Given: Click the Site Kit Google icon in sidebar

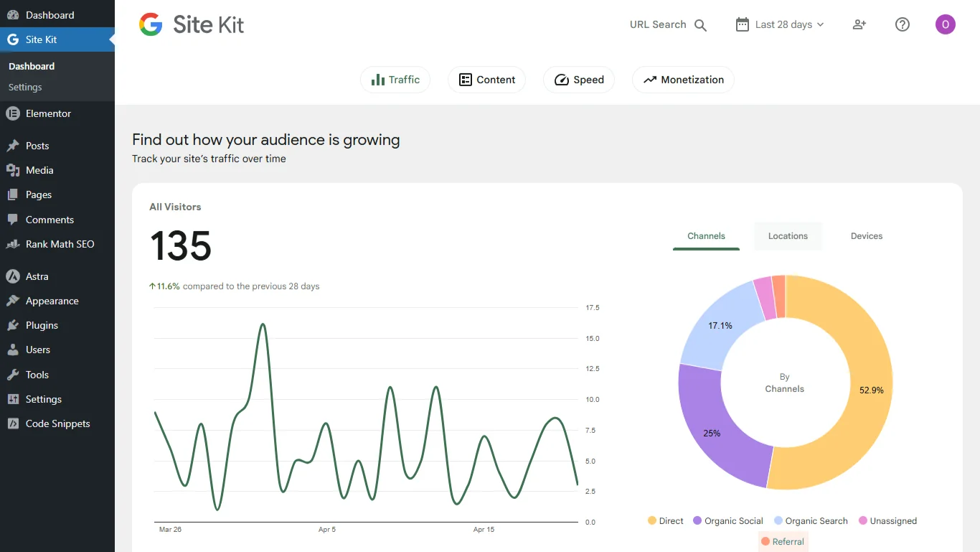Looking at the screenshot, I should click(x=13, y=39).
